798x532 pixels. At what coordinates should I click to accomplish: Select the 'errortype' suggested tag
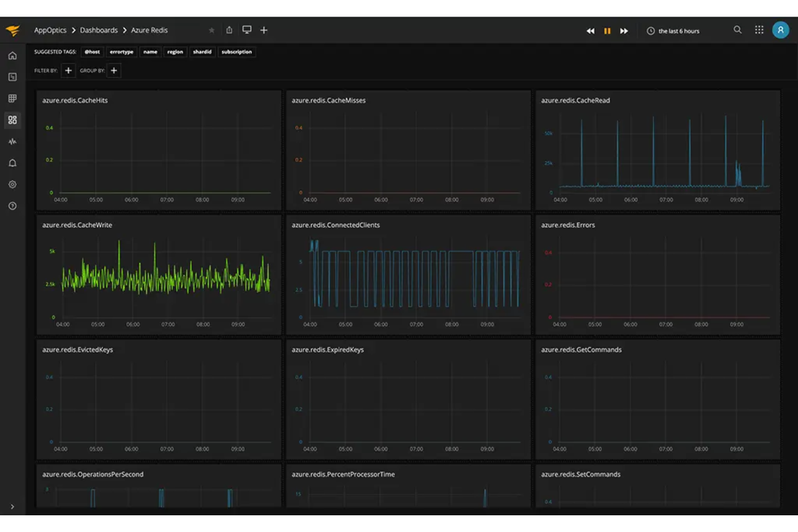point(121,52)
